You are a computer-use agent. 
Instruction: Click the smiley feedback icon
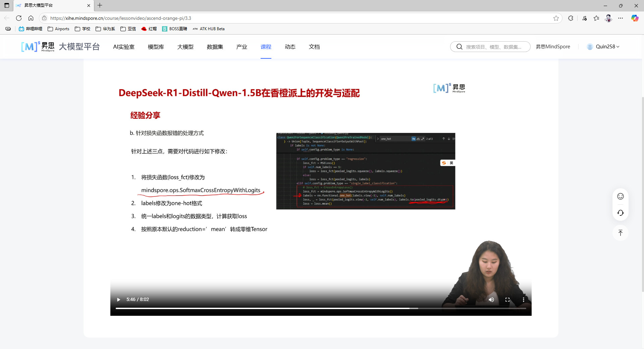pyautogui.click(x=621, y=197)
